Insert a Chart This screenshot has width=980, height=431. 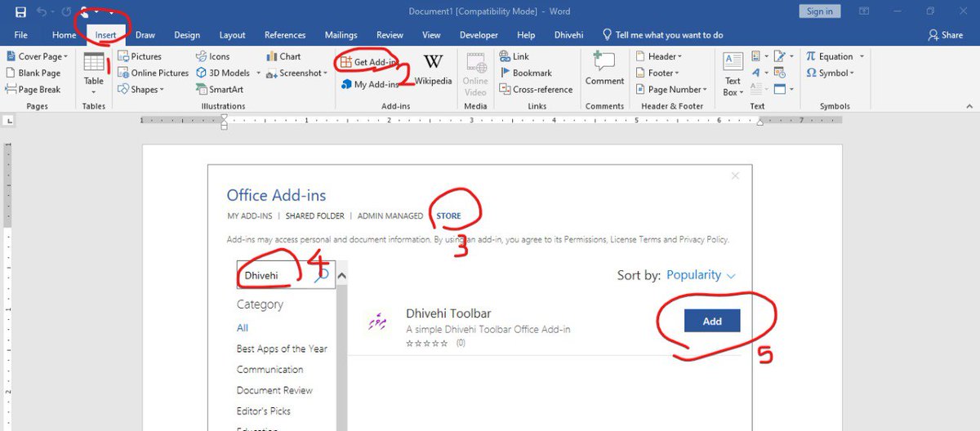283,56
